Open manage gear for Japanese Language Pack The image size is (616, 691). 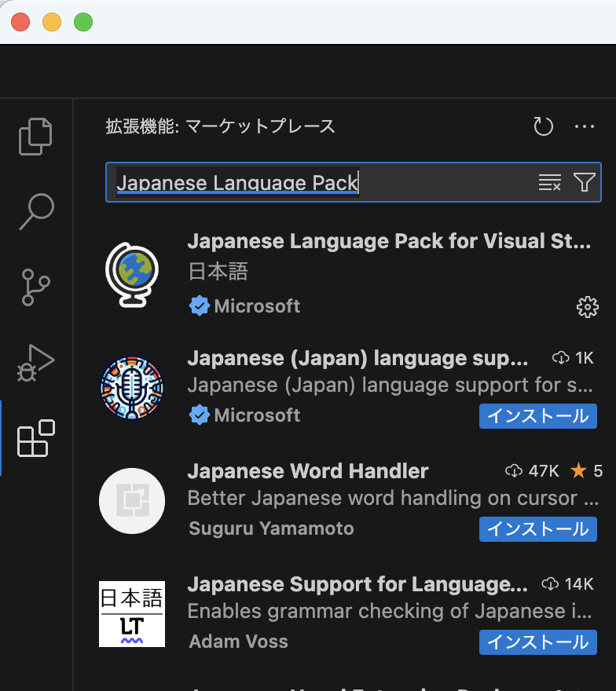tap(587, 307)
